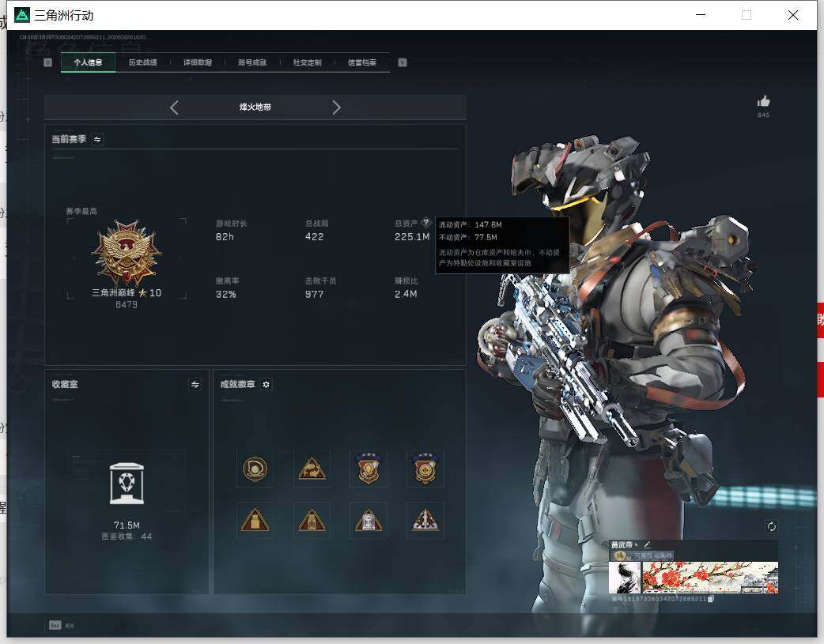
Task: Select the 社交定制 tab
Action: 308,62
